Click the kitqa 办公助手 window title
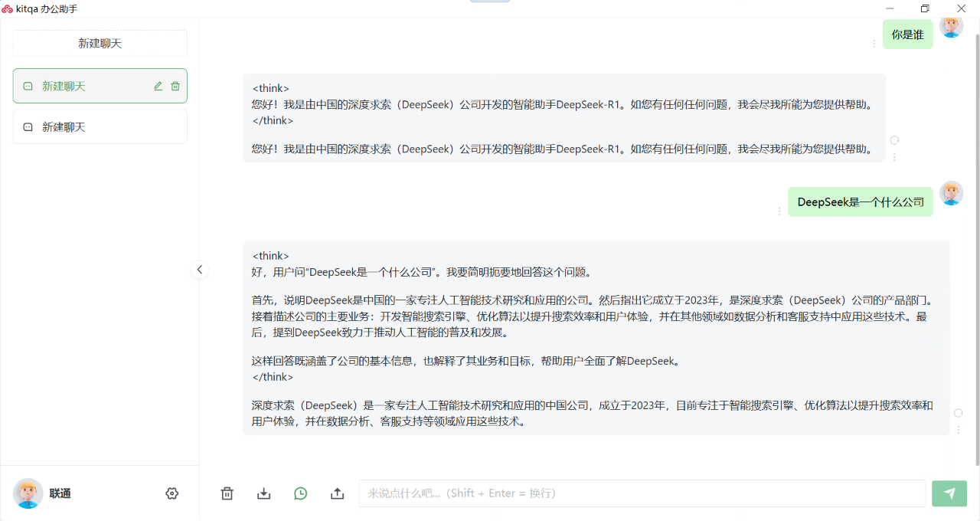The height and width of the screenshot is (521, 980). point(47,8)
